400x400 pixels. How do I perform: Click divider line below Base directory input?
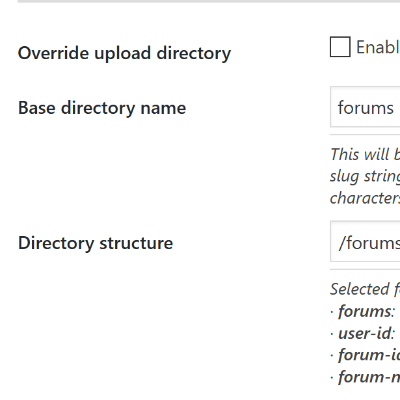(365, 135)
